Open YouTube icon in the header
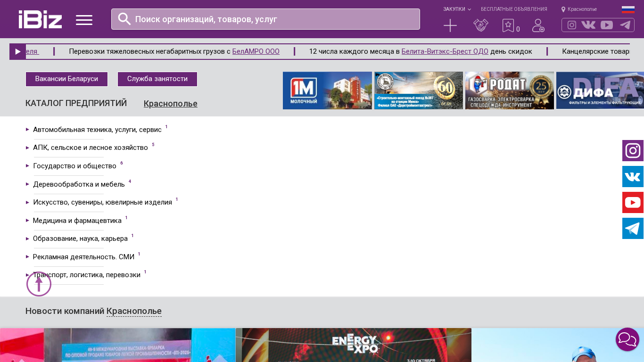644x362 pixels. pos(607,25)
